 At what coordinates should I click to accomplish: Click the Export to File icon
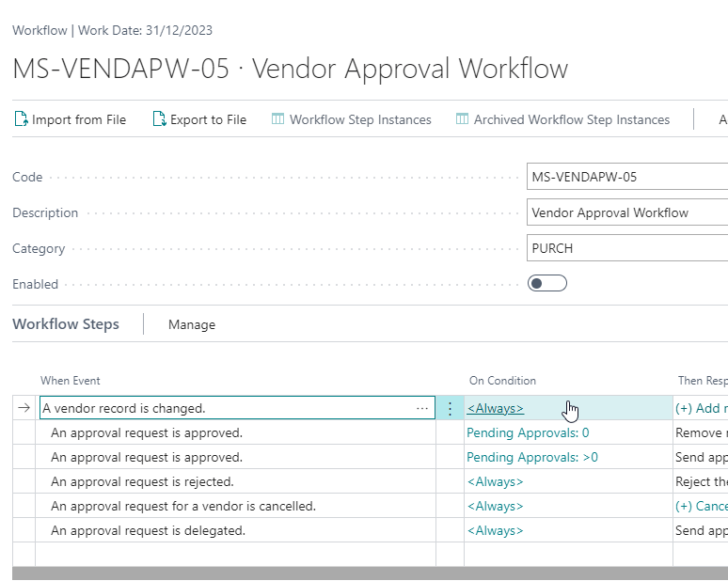pyautogui.click(x=159, y=119)
